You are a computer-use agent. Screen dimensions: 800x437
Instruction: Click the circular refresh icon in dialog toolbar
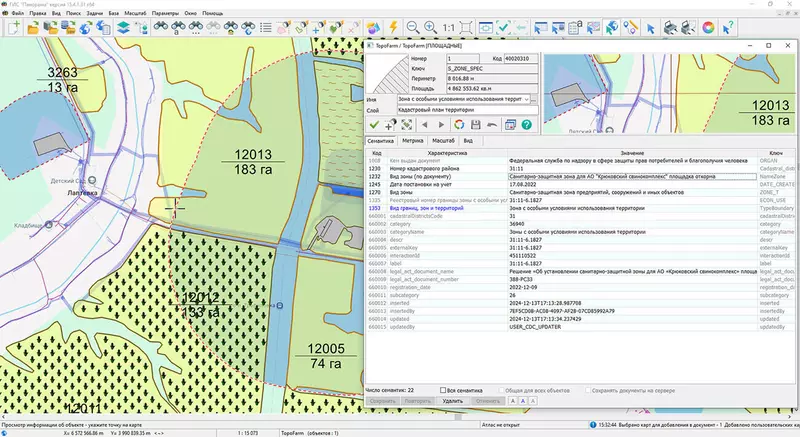(459, 125)
